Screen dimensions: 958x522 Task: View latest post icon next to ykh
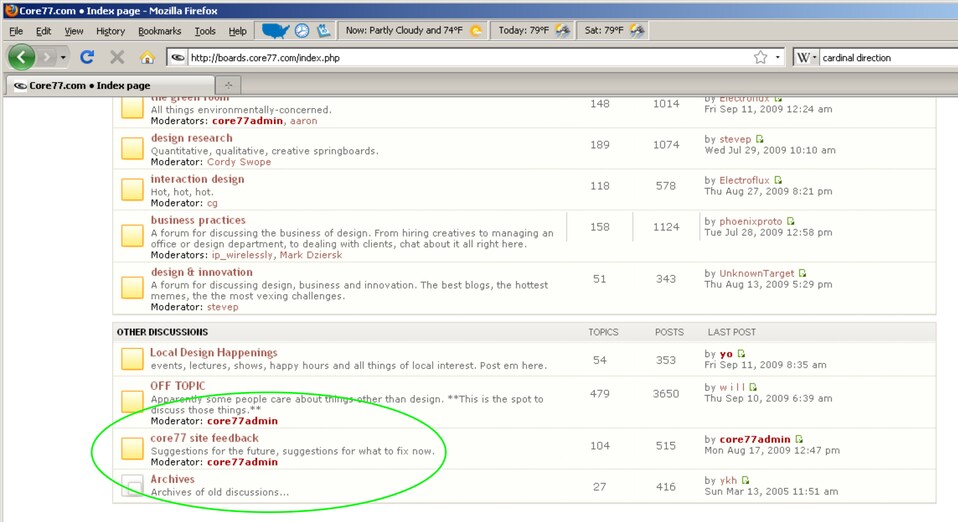pos(745,480)
